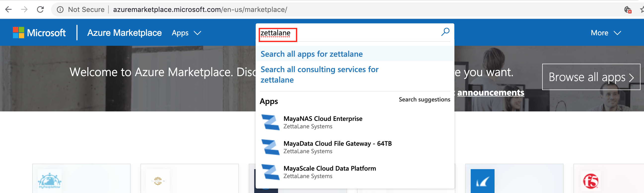This screenshot has width=644, height=193.
Task: Click the browser back arrow
Action: (x=8, y=9)
